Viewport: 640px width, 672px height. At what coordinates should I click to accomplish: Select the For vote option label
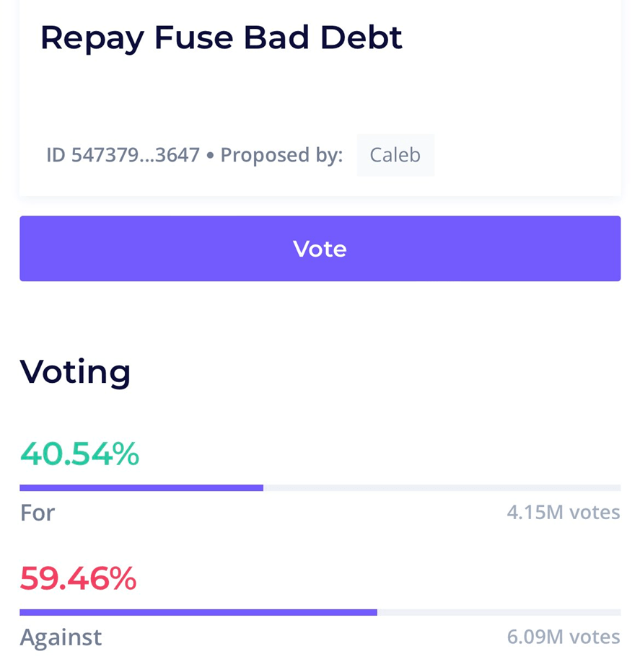pos(37,513)
